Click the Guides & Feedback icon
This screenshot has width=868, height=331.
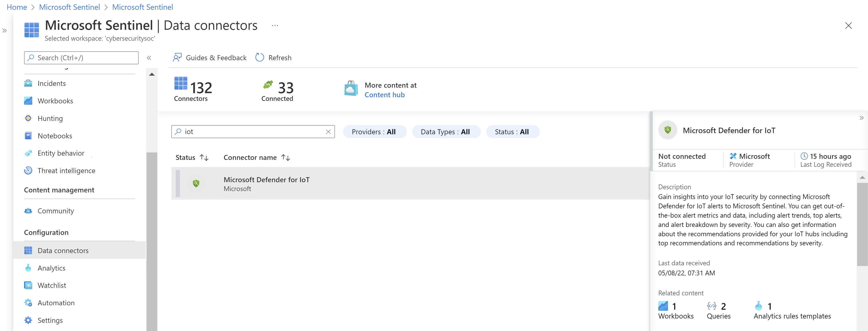[177, 57]
